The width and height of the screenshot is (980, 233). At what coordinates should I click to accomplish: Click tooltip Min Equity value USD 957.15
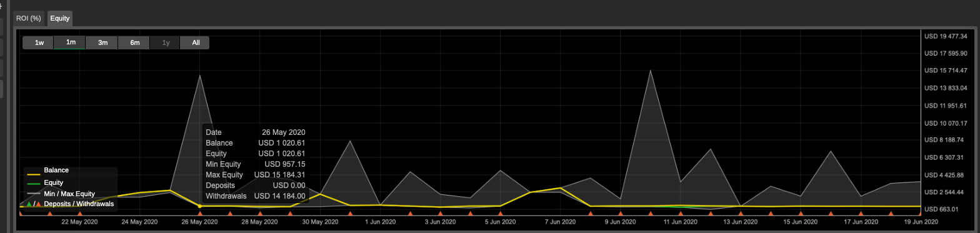click(285, 164)
